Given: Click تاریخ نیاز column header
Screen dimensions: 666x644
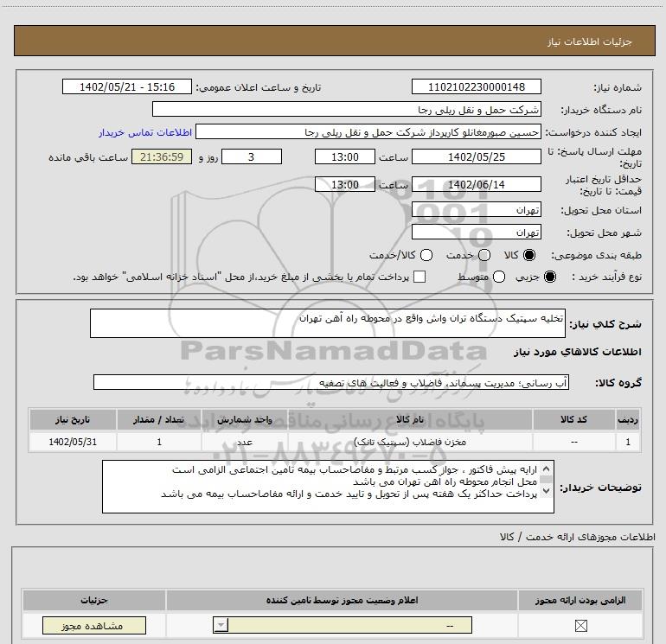Looking at the screenshot, I should pos(73,419).
